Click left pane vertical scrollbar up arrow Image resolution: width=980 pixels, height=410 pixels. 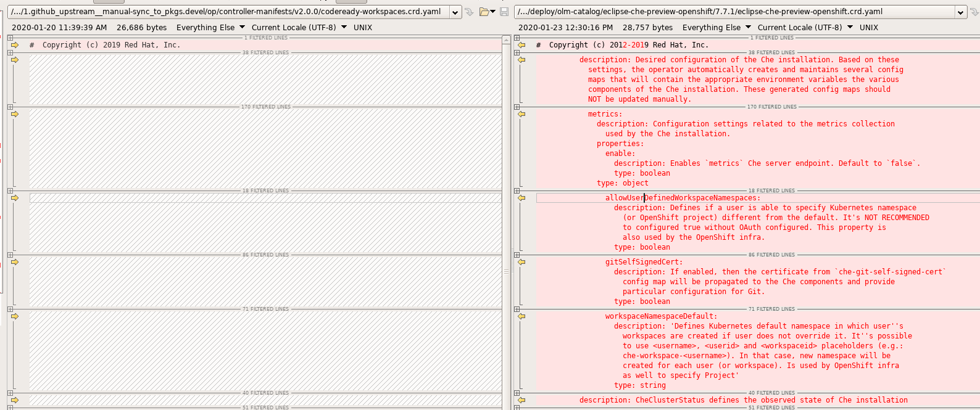[x=507, y=40]
